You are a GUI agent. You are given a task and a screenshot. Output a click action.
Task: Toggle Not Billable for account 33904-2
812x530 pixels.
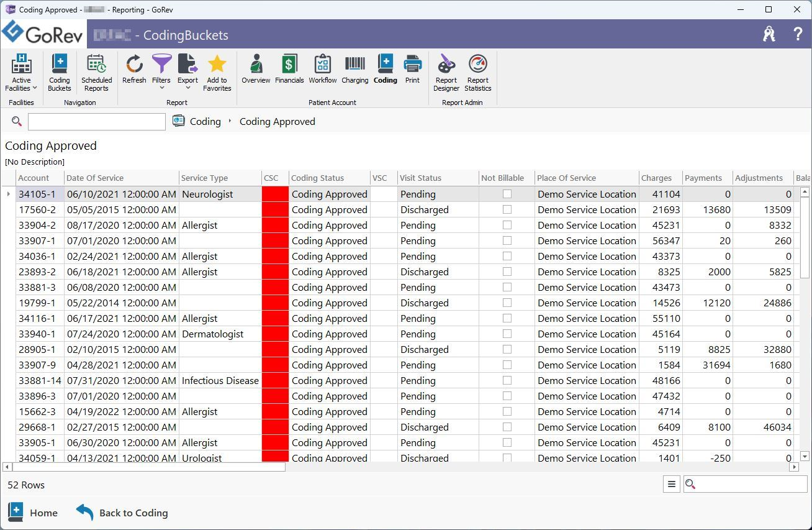(x=507, y=225)
